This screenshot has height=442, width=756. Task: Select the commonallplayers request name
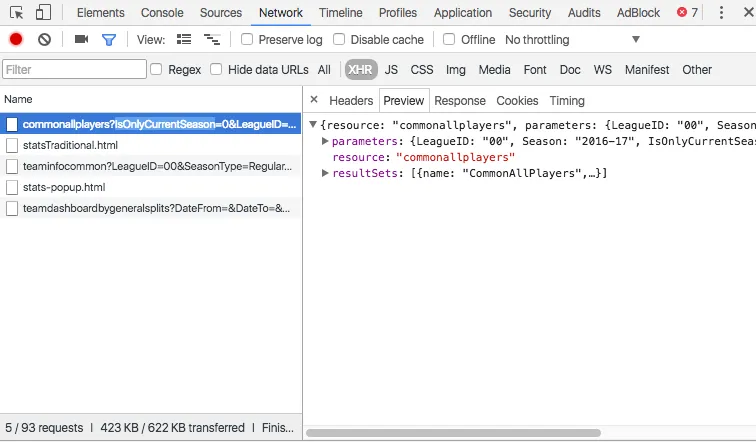(x=159, y=124)
